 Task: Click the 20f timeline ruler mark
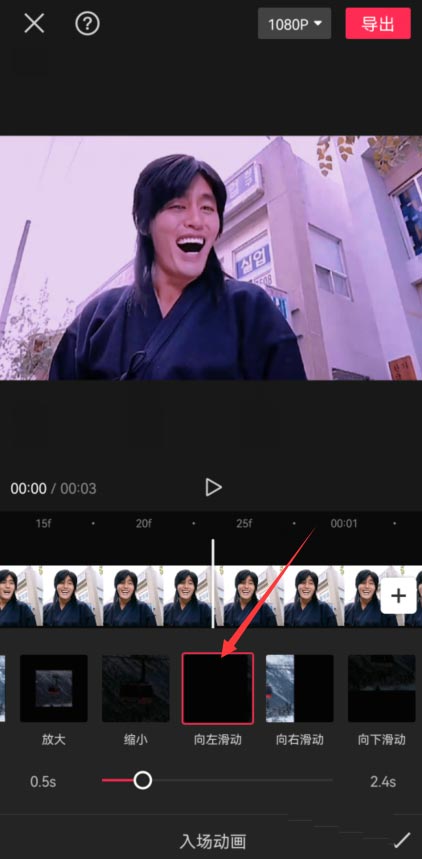(144, 523)
